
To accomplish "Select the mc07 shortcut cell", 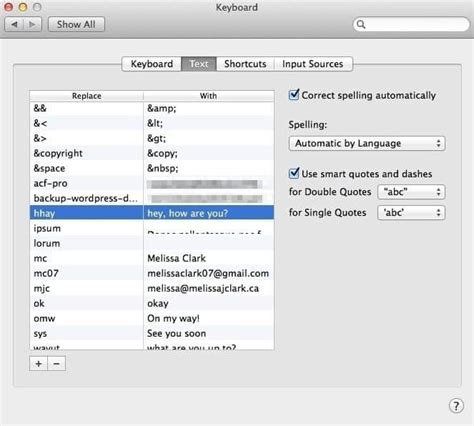I will 87,273.
